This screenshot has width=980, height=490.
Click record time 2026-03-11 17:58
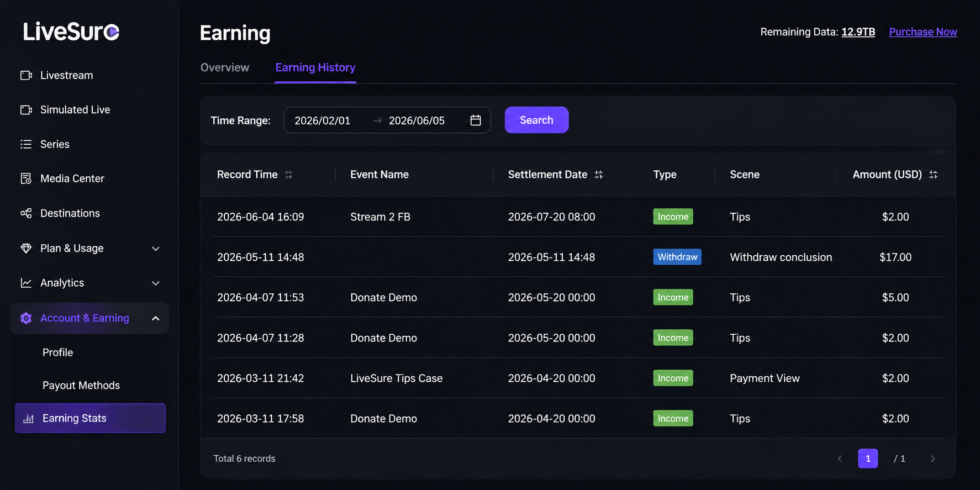[x=261, y=419]
